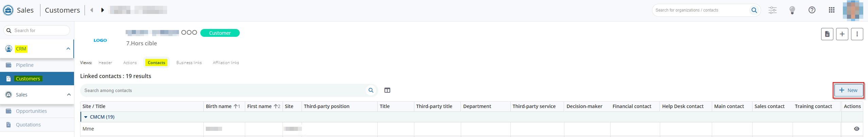Go to next customer record arrow

(x=102, y=10)
